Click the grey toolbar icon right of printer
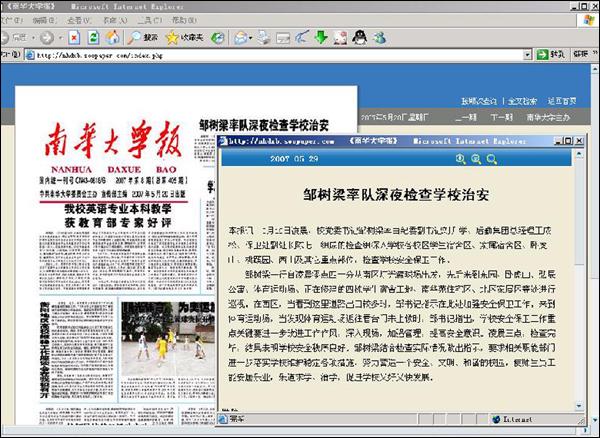This screenshot has width=600, height=438. coord(283,38)
